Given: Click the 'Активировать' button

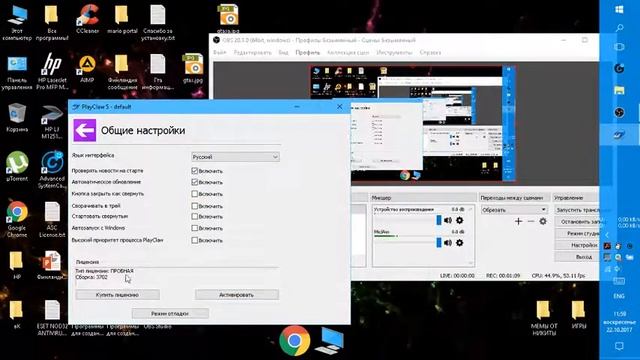Looking at the screenshot, I should (x=237, y=295).
